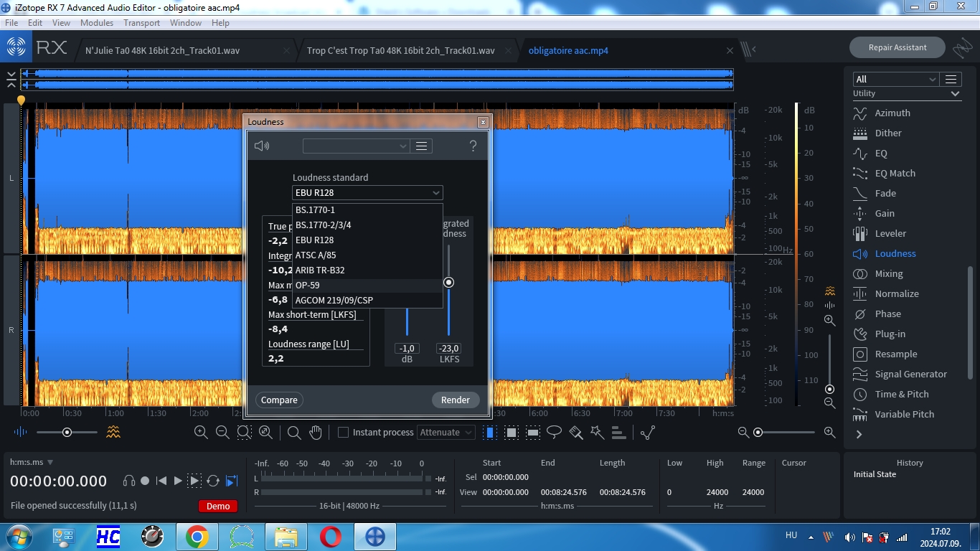Toggle the record arm button
The height and width of the screenshot is (551, 980).
click(x=145, y=481)
